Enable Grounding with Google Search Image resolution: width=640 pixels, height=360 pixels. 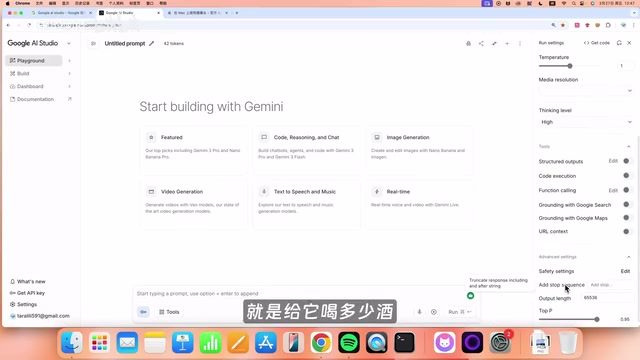coord(628,204)
